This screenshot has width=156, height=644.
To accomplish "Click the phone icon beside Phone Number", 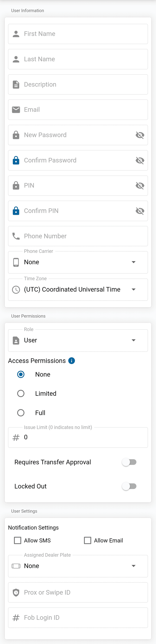I will point(16,236).
